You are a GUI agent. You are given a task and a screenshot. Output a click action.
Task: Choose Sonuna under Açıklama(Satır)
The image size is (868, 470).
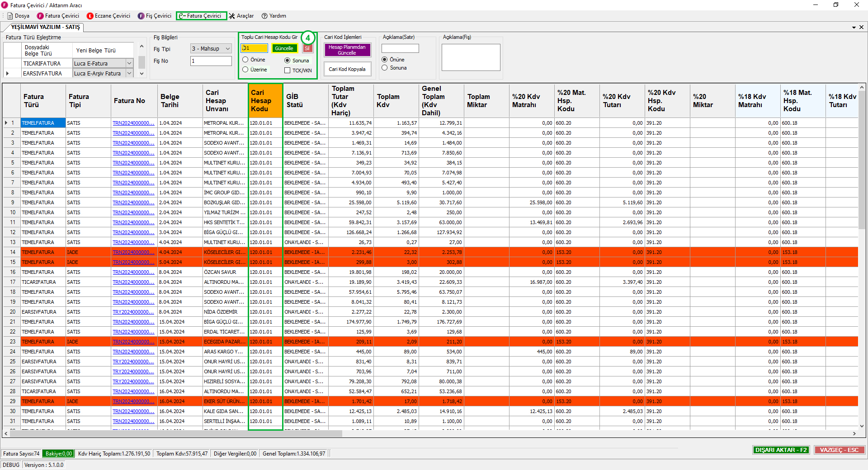pos(385,68)
